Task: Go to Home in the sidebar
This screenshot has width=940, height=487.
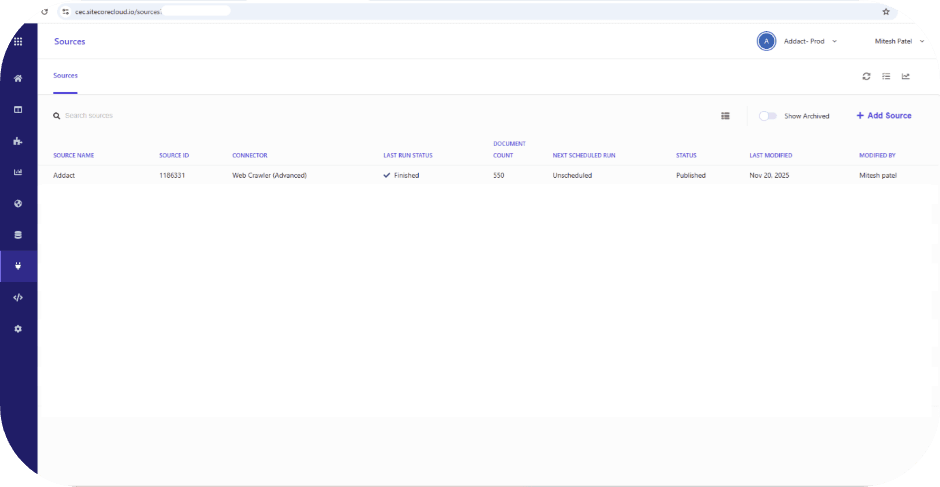Action: [18, 78]
